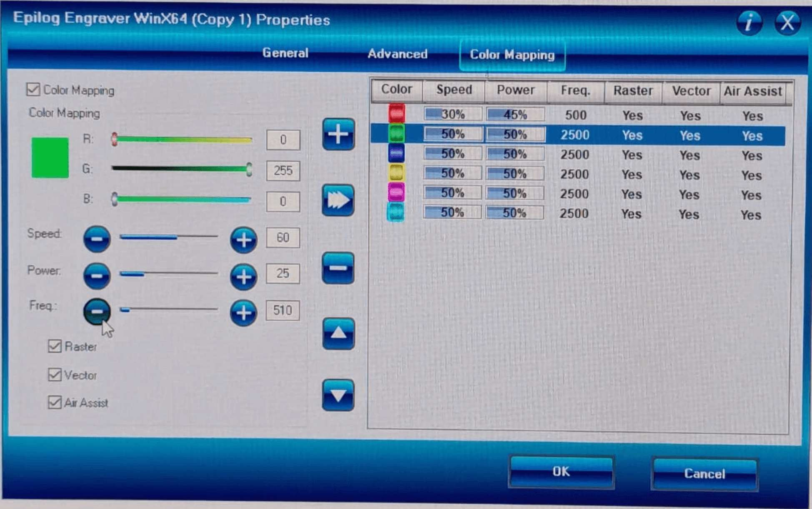This screenshot has width=812, height=509.
Task: Click the B value input field
Action: [x=283, y=202]
